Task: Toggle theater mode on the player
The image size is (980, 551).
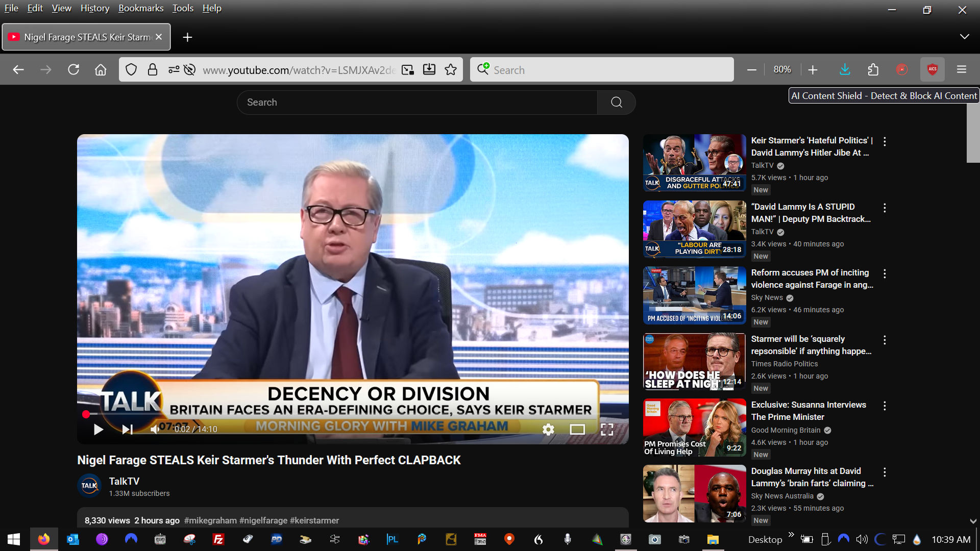Action: click(577, 430)
